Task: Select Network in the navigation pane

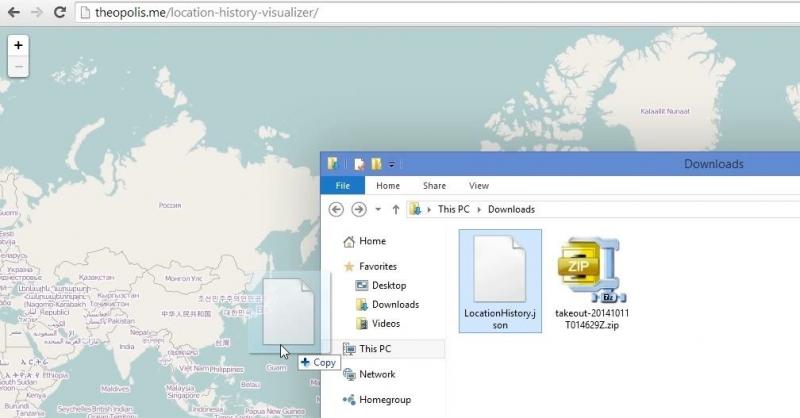Action: [377, 374]
